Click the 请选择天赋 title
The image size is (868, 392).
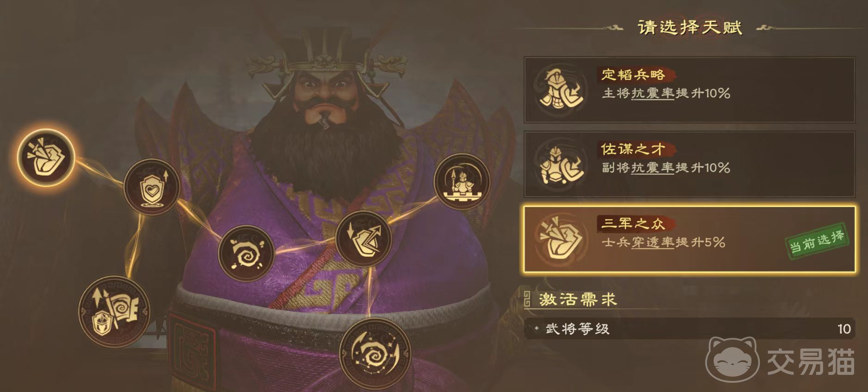click(x=690, y=28)
